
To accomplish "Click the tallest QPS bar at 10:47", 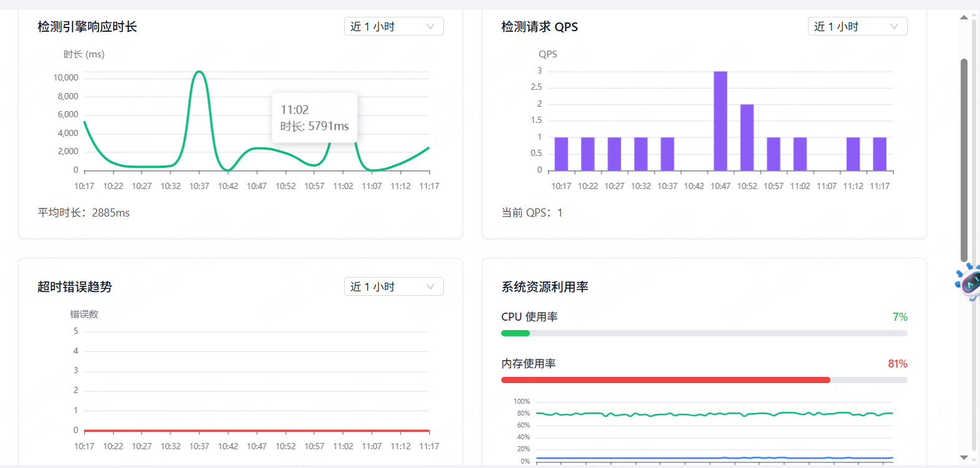I will 720,120.
